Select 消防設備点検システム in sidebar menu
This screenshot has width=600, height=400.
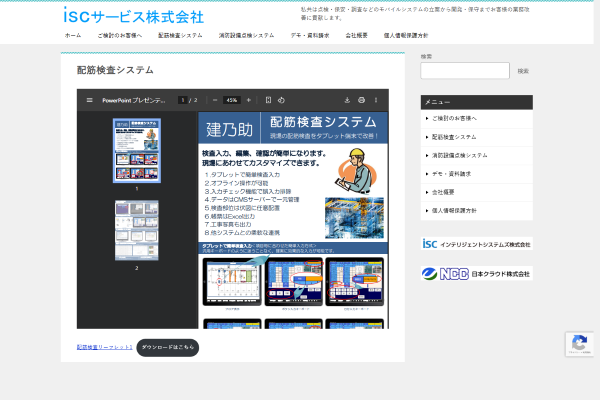(x=477, y=155)
